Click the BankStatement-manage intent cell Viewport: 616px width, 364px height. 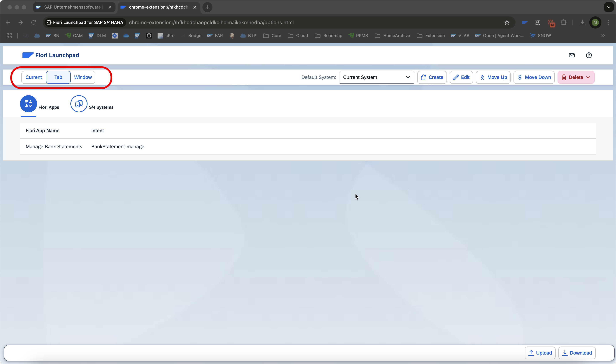point(118,147)
